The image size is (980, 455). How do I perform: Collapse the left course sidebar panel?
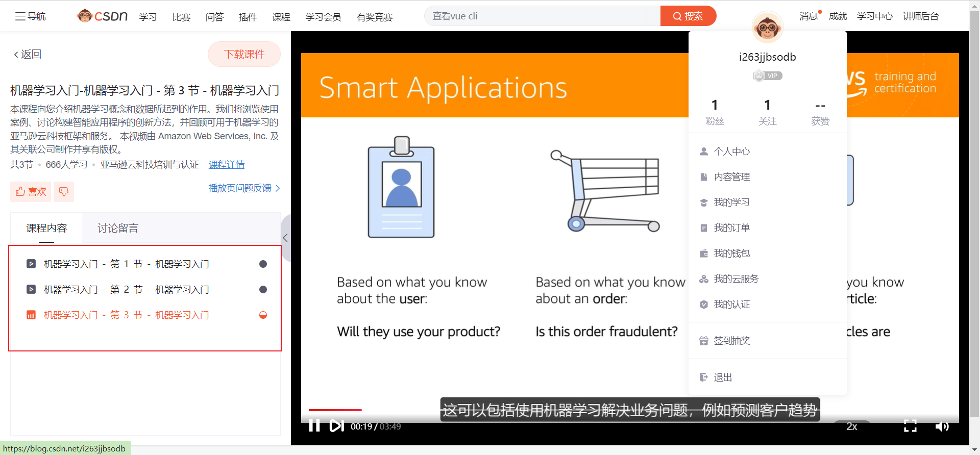(x=286, y=238)
